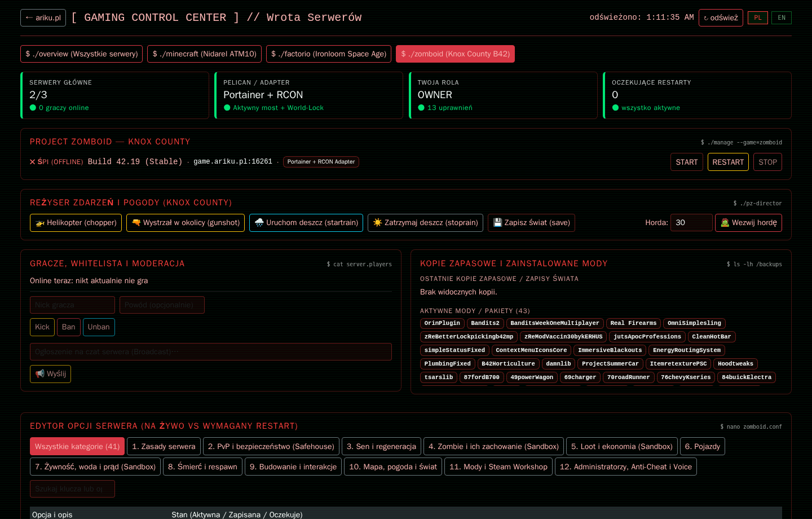Filter by 2. PvP i bezpieczeństwo (Safehouse)
Image resolution: width=812 pixels, height=519 pixels.
pos(271,446)
